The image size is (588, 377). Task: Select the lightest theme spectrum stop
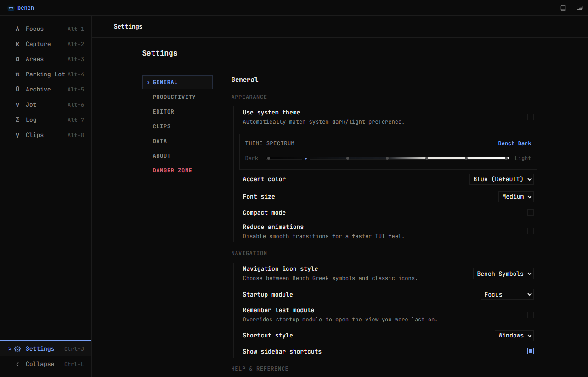507,158
